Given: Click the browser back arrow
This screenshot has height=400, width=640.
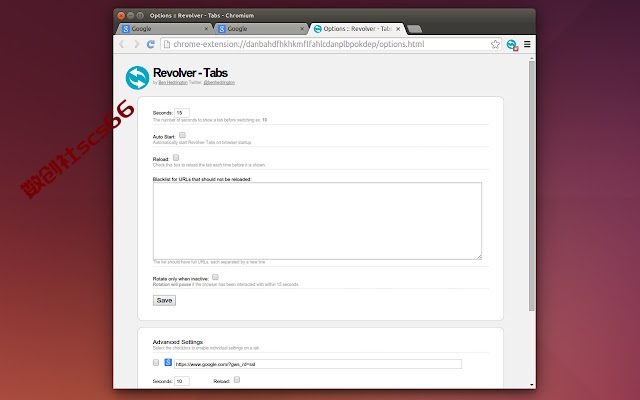Looking at the screenshot, I should coord(122,44).
